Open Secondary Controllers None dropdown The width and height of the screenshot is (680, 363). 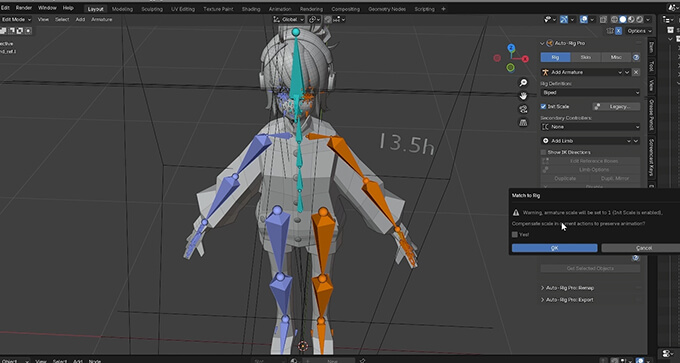tap(590, 127)
